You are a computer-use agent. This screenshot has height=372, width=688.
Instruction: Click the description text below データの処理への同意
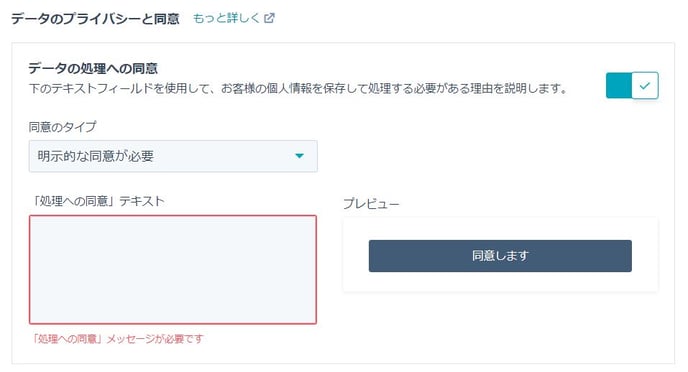coord(298,89)
